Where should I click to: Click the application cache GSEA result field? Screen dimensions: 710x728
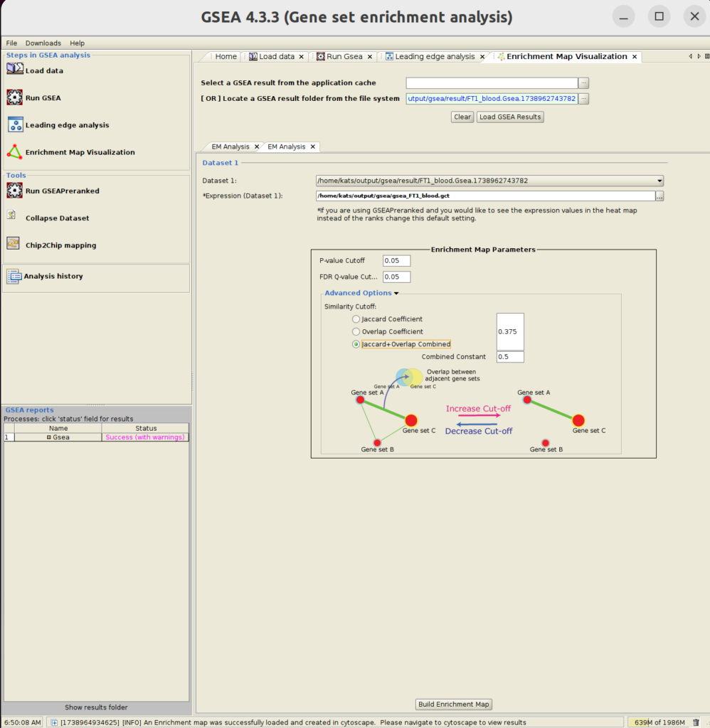click(492, 82)
